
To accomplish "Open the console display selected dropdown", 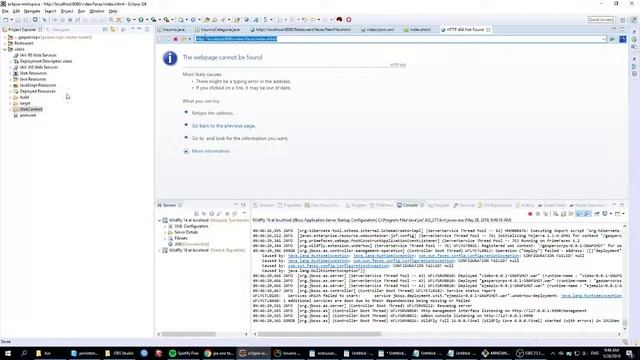I will (x=611, y=214).
